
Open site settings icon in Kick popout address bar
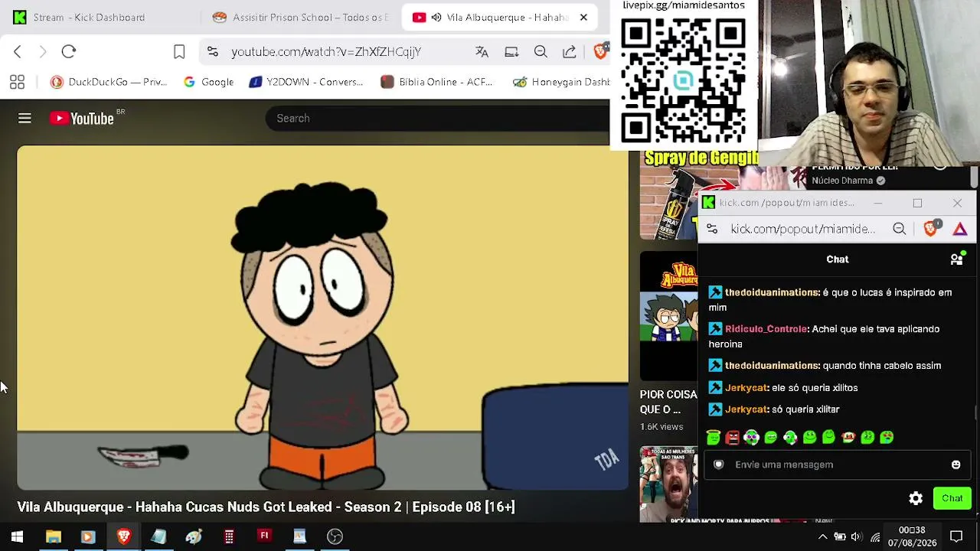click(712, 229)
